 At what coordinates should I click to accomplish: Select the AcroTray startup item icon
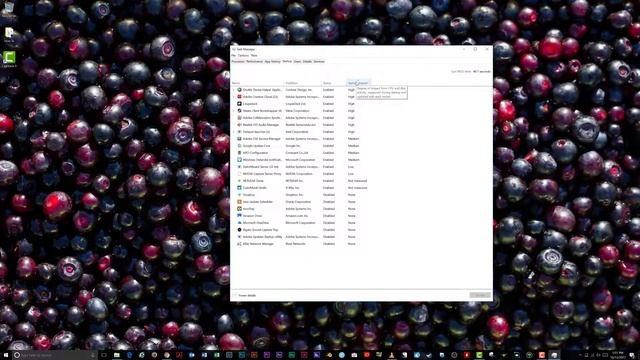[239, 209]
